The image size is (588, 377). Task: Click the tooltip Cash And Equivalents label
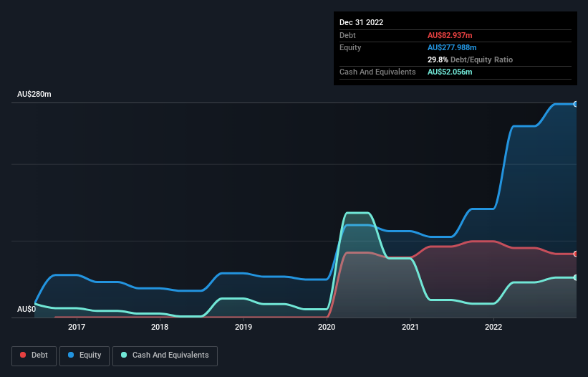(x=377, y=72)
